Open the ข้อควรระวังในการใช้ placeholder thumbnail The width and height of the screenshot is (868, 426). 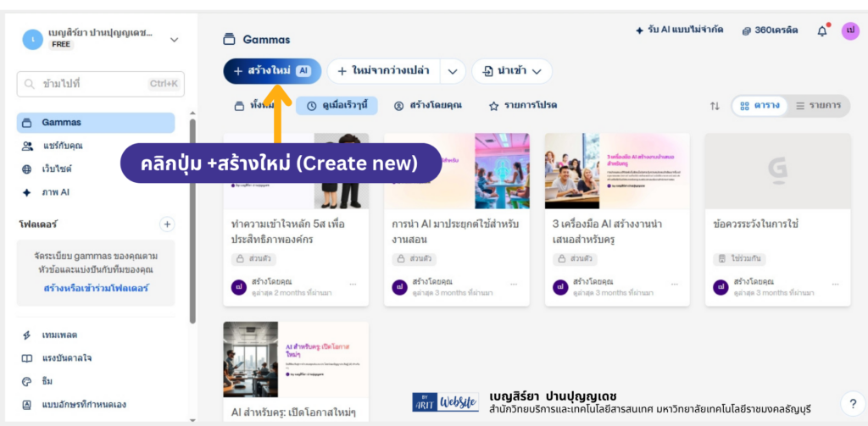(x=778, y=170)
